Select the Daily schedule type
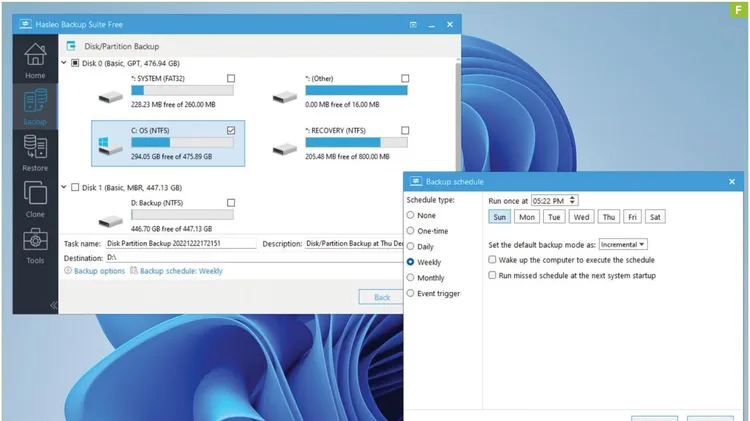 pos(410,246)
